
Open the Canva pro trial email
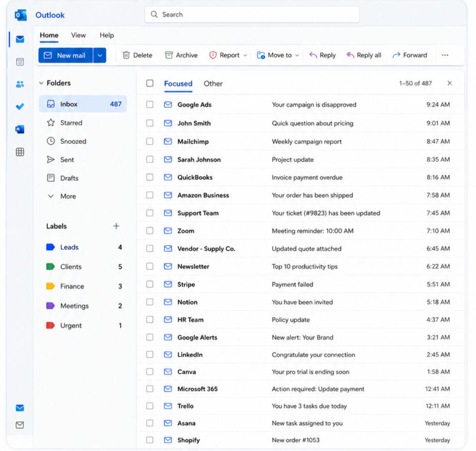point(300,372)
